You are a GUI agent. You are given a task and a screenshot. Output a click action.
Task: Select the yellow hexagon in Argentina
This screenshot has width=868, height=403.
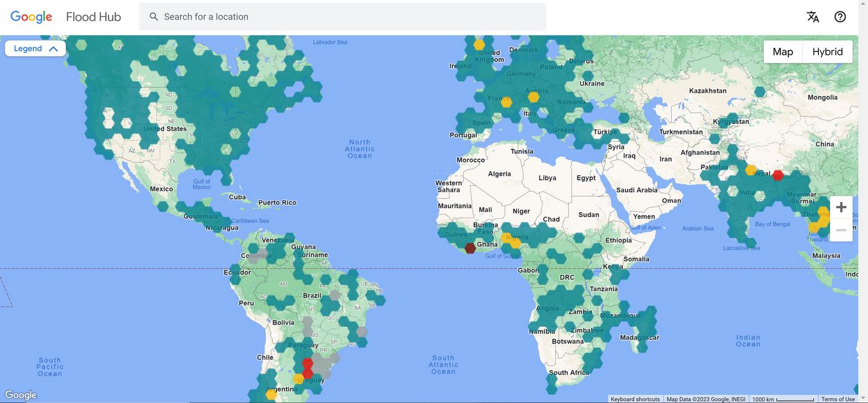point(271,394)
